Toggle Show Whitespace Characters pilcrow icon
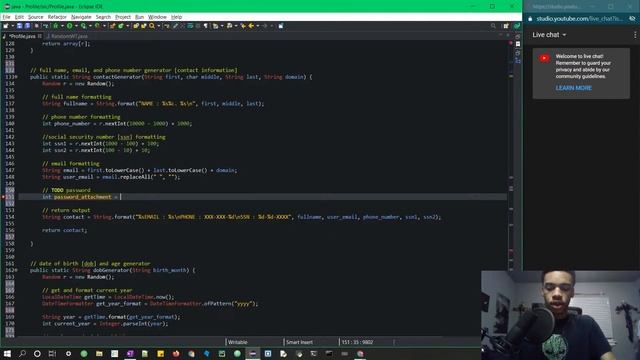 tap(205, 26)
